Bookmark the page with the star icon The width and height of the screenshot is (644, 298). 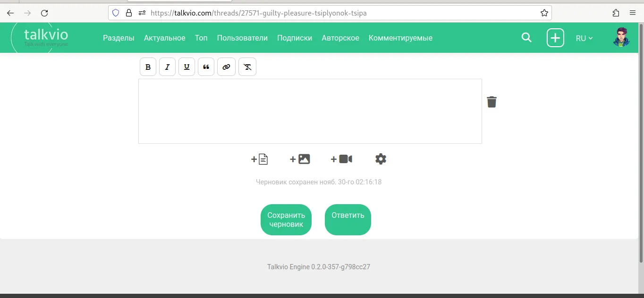(544, 13)
